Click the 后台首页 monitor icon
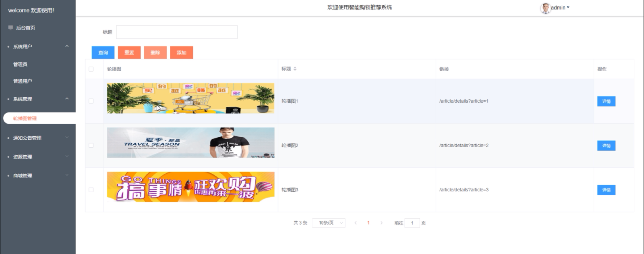Viewport: 644px width, 254px height. tap(10, 27)
